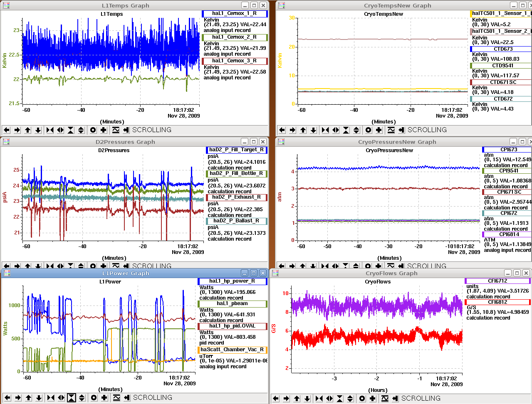The height and width of the screenshot is (404, 532).
Task: Compress time axis in CryoTempsNew Graph toolbar
Action: pos(325,130)
